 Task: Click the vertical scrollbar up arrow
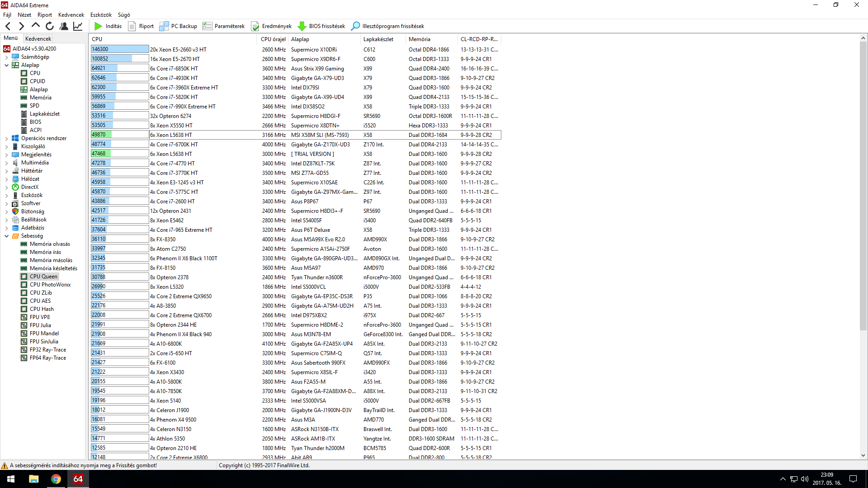pyautogui.click(x=863, y=38)
